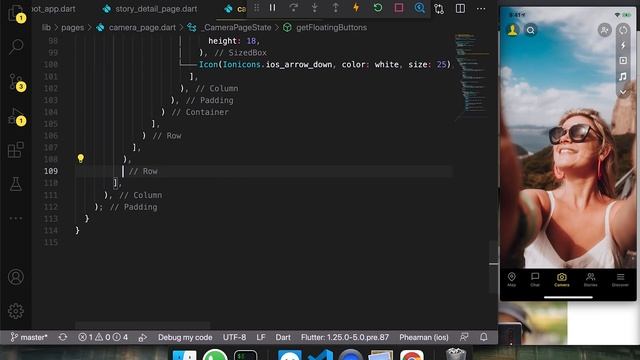This screenshot has height=360, width=640.
Task: Grab the debug toolbar drag handle
Action: pos(256,8)
